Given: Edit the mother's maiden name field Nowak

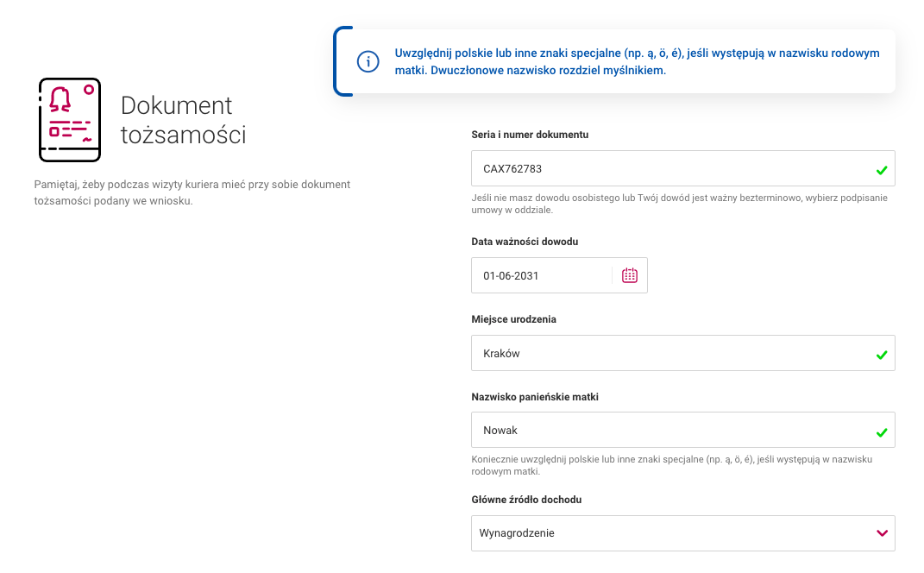Looking at the screenshot, I should (x=683, y=430).
